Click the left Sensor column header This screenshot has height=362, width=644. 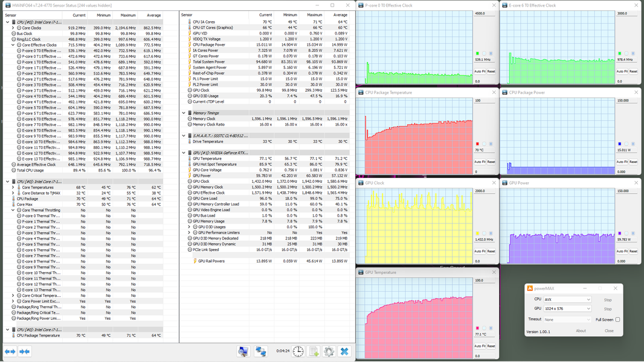tap(33, 15)
